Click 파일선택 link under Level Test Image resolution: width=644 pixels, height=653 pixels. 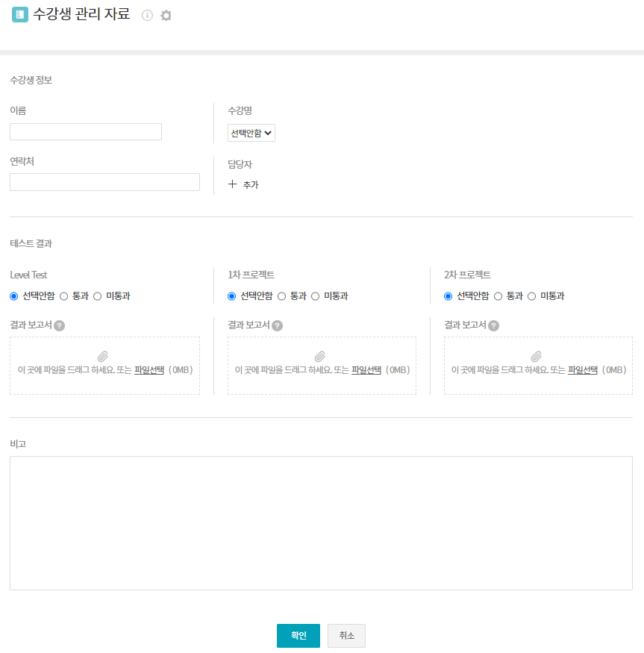pos(149,369)
